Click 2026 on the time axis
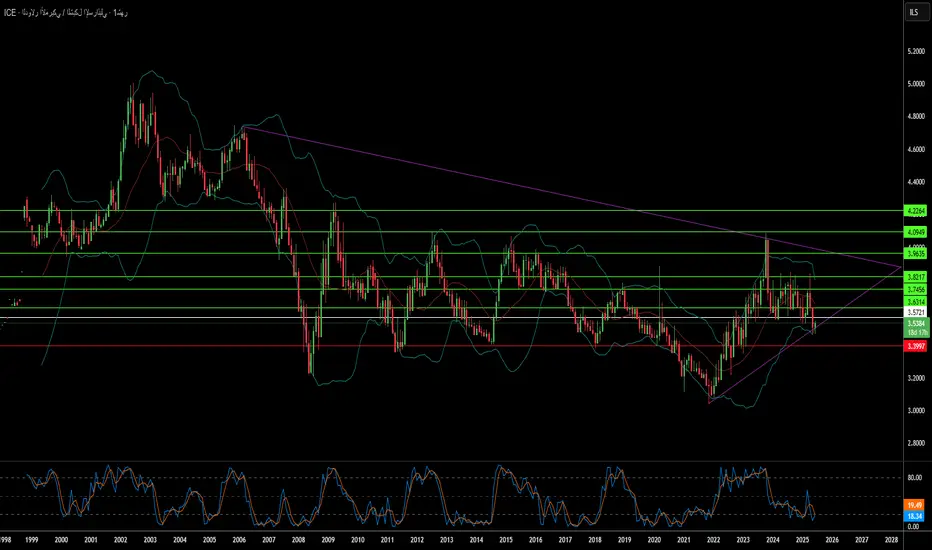The width and height of the screenshot is (932, 550). [x=832, y=540]
